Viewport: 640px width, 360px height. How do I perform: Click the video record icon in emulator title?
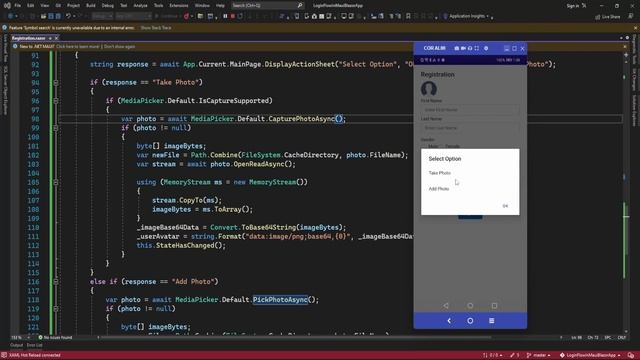coord(463,48)
